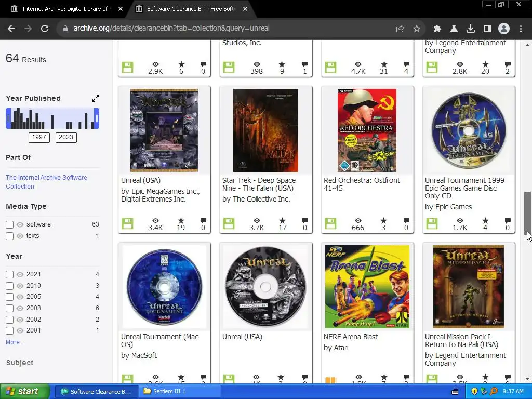Click the floppy icon on Red Orchestra card
This screenshot has width=532, height=399.
click(330, 223)
